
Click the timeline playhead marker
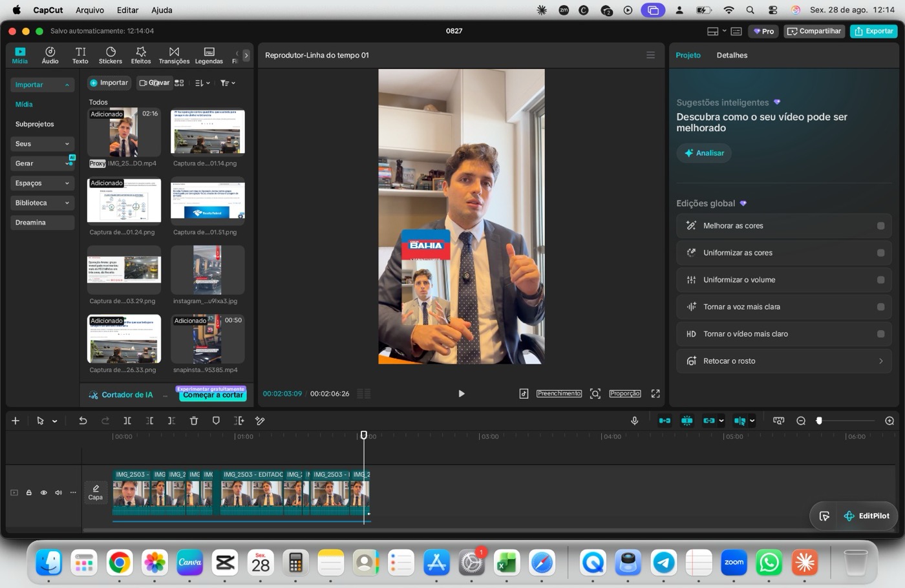click(364, 436)
